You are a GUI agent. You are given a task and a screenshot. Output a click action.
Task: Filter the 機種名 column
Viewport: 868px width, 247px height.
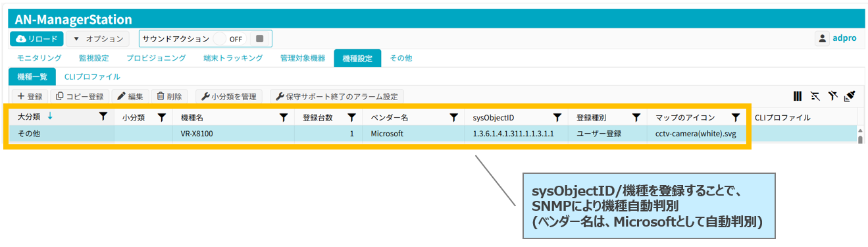[x=283, y=117]
